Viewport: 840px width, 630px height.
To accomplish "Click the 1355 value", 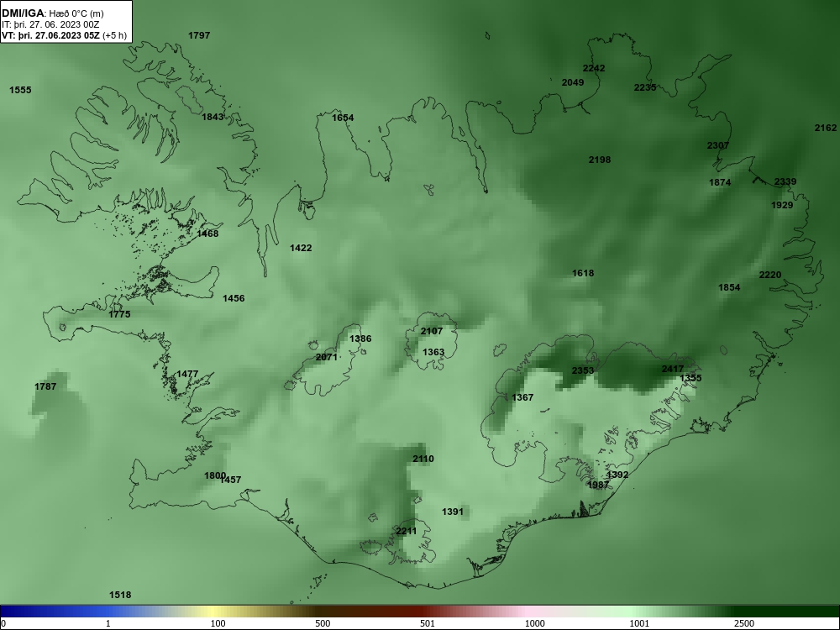I will tap(690, 378).
